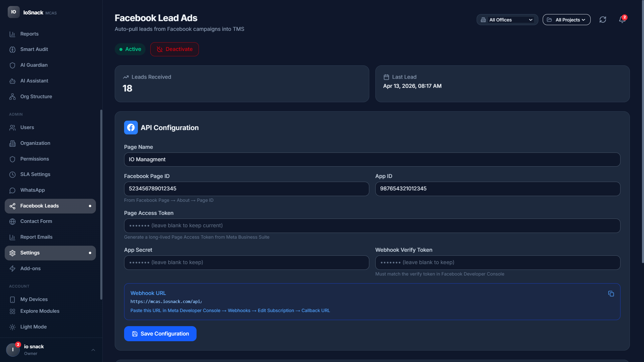Click the Page Access Token field

(372, 226)
